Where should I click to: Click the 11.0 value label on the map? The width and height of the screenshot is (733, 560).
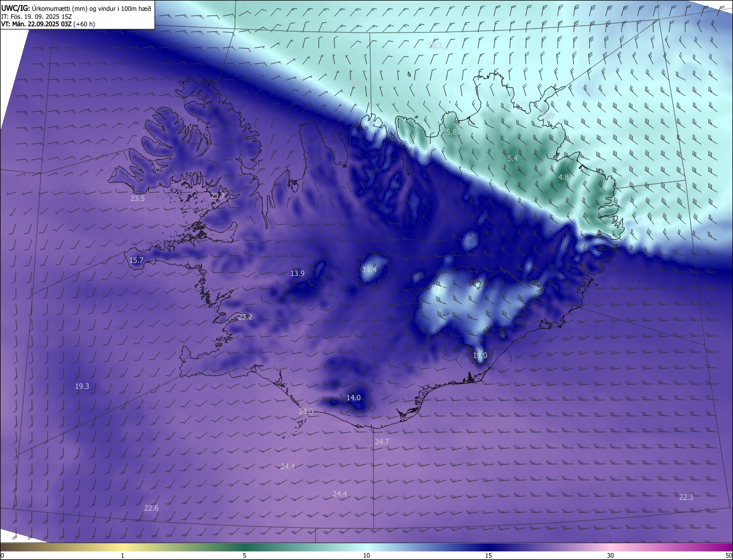(x=480, y=356)
